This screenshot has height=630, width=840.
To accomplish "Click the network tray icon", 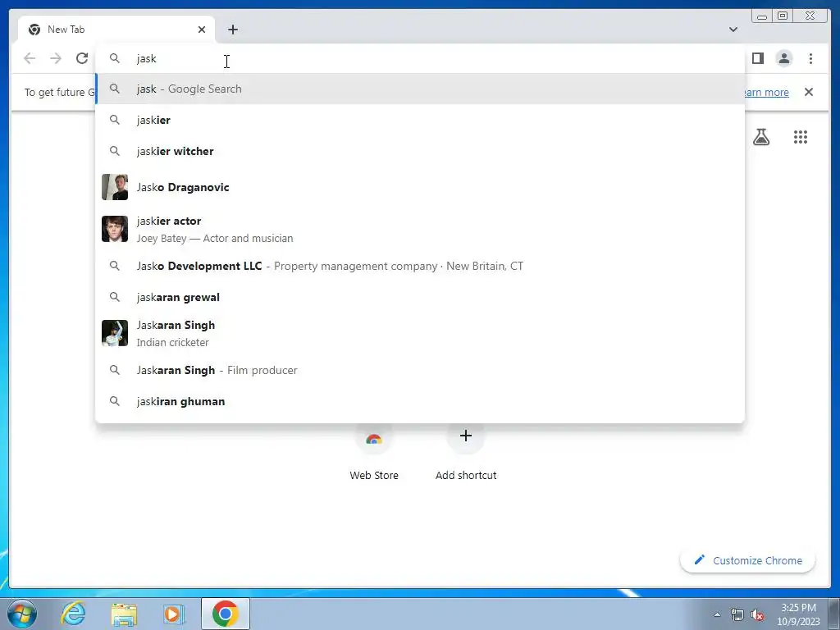I will coord(737,614).
